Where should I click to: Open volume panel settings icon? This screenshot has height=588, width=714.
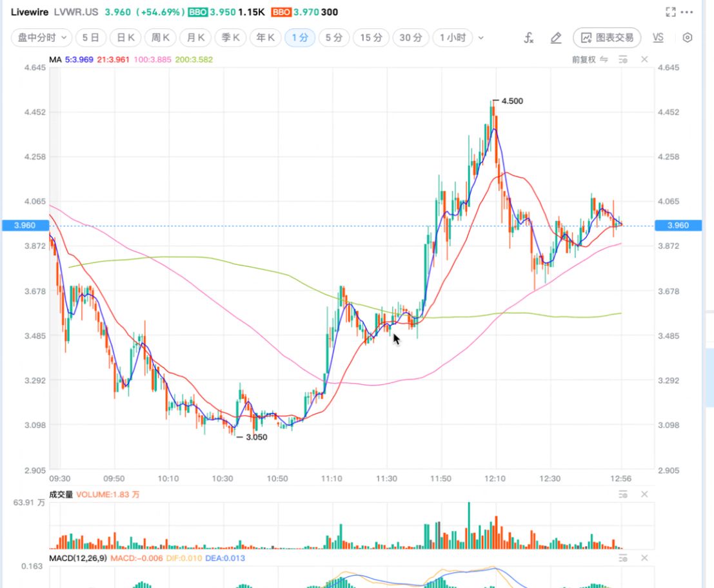pos(623,495)
